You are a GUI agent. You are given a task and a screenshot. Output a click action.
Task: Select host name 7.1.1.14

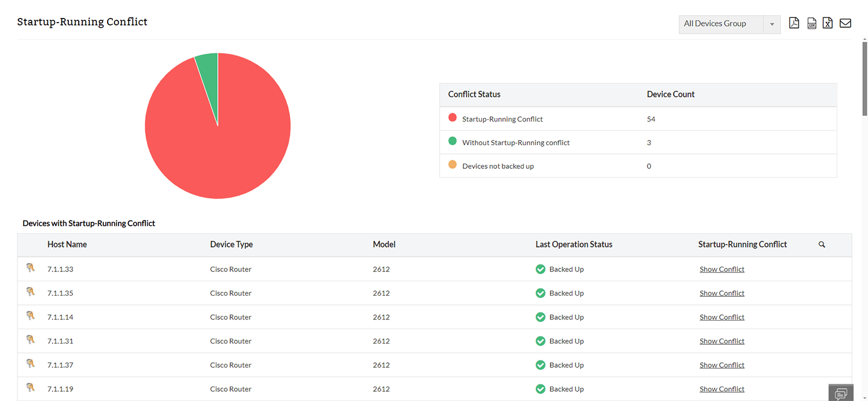coord(60,317)
